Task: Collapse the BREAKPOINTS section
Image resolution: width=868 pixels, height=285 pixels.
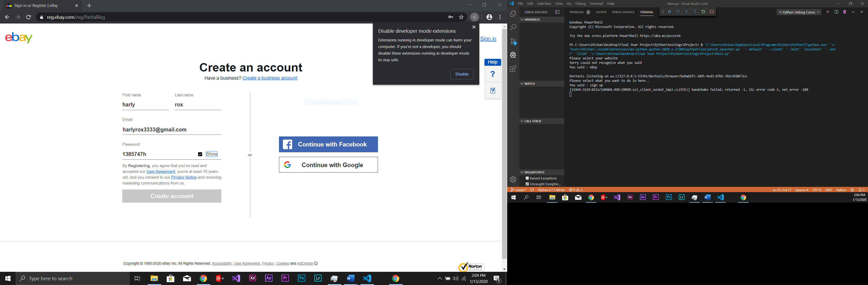Action: (522, 172)
